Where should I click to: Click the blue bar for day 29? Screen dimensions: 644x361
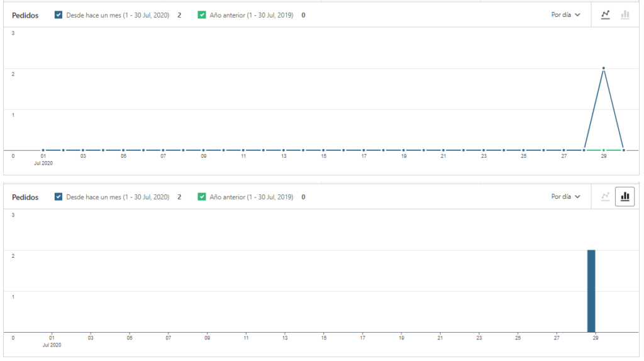click(x=591, y=291)
